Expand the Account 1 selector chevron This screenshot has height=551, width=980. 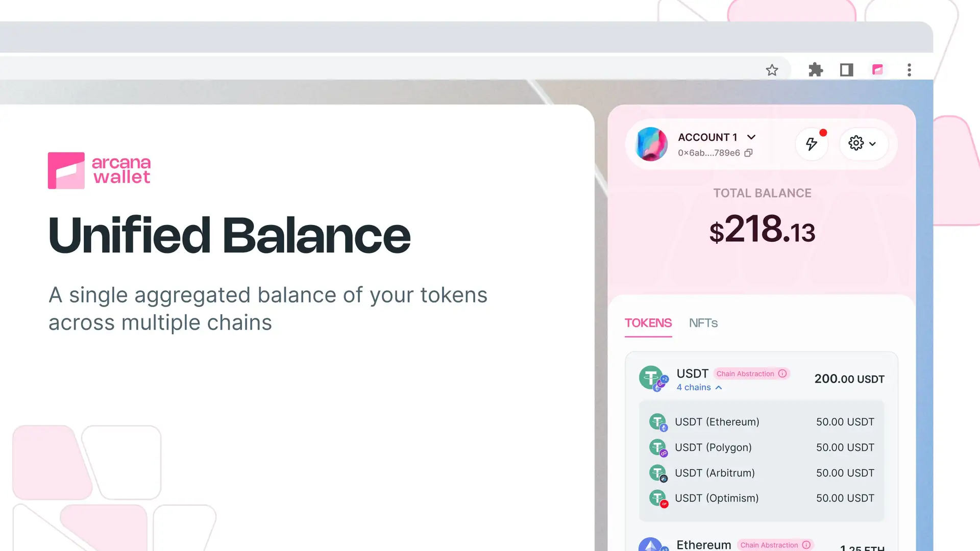[x=751, y=137]
